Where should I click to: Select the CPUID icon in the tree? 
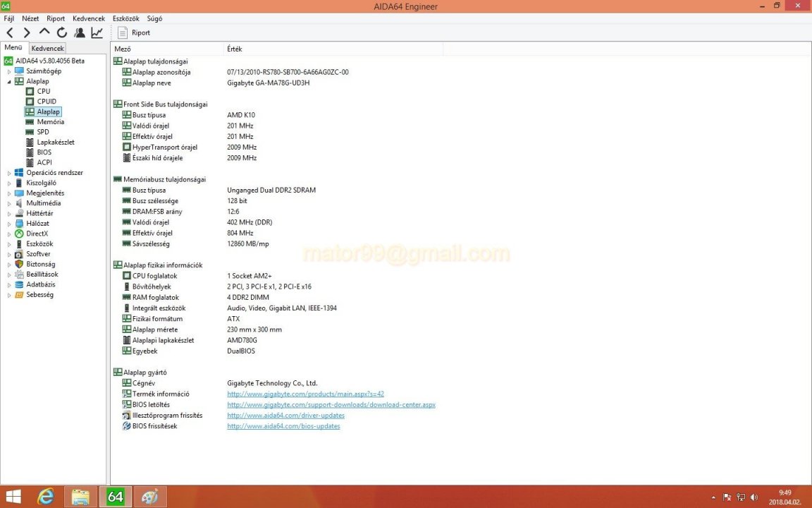tap(30, 102)
